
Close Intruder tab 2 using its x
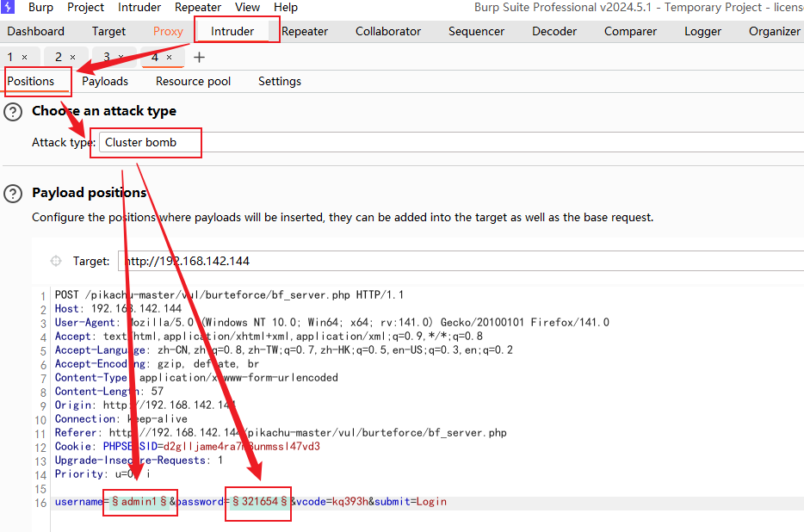[72, 58]
